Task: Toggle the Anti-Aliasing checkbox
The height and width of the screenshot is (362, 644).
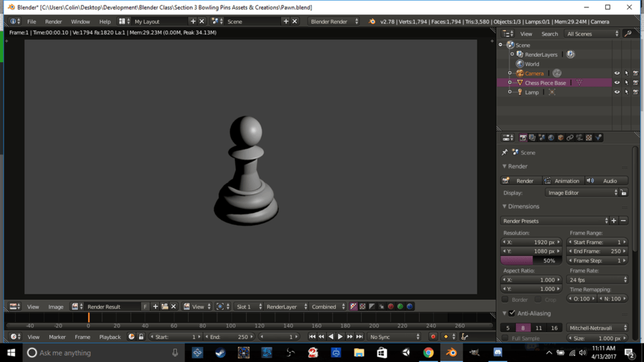Action: pyautogui.click(x=512, y=314)
